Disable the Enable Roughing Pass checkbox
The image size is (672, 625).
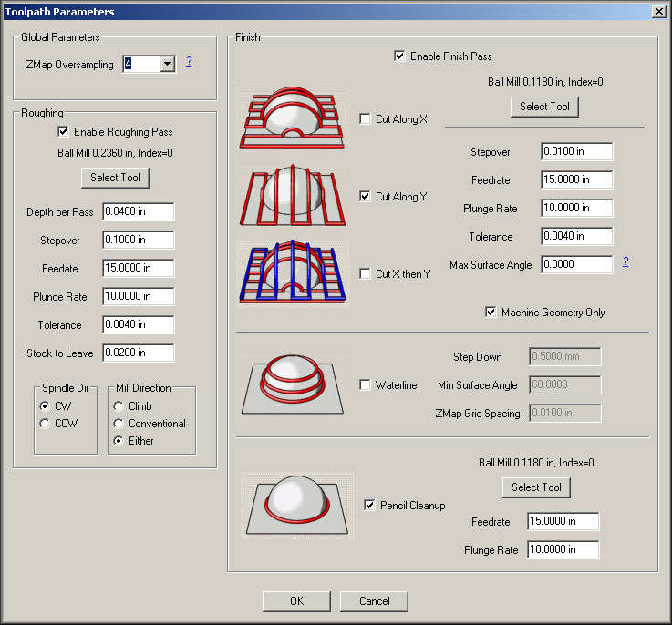pos(64,132)
